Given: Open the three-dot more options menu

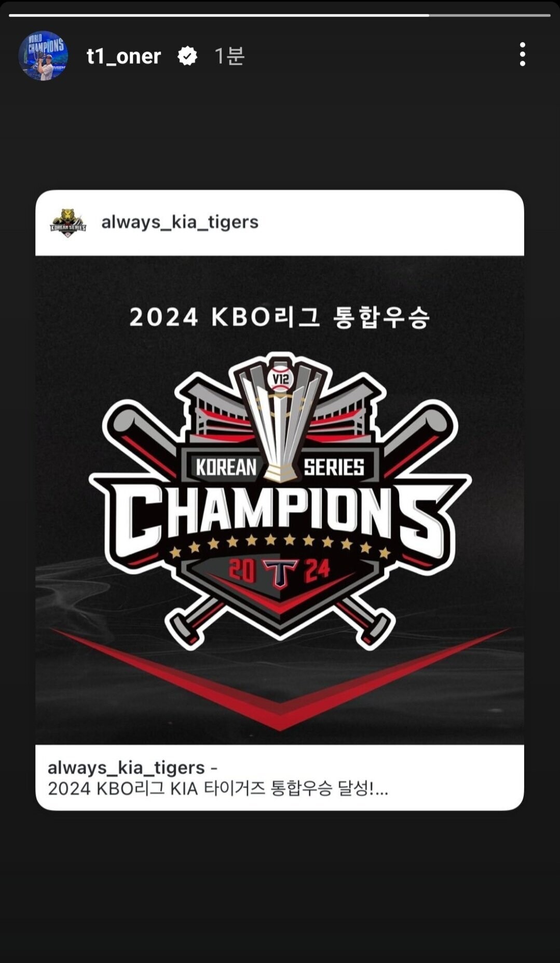Looking at the screenshot, I should point(522,55).
